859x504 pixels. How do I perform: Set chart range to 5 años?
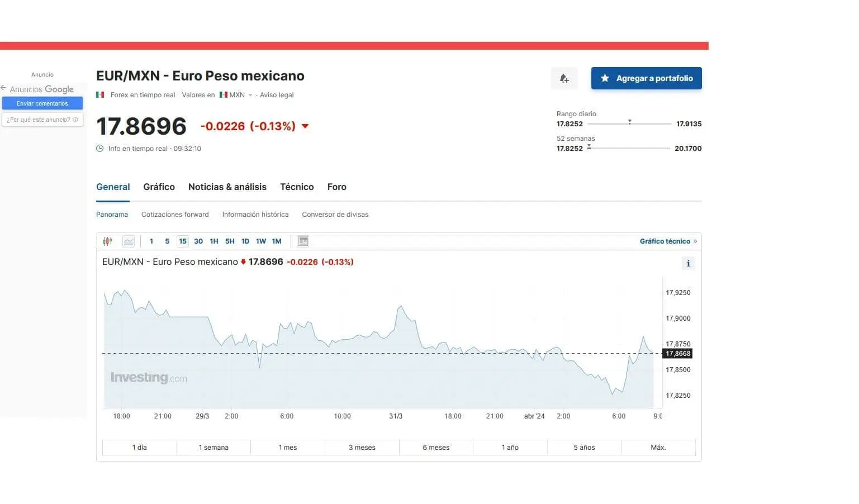(584, 448)
